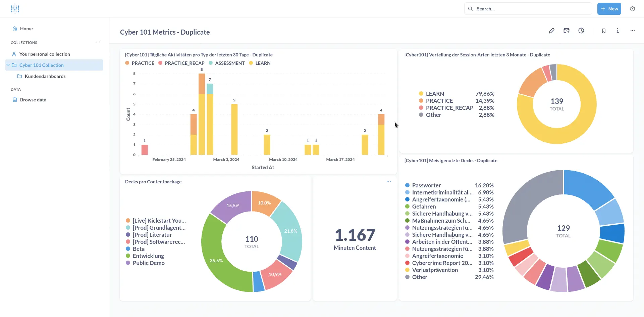644x317 pixels.
Task: Open the dashboard more options menu
Action: (633, 31)
